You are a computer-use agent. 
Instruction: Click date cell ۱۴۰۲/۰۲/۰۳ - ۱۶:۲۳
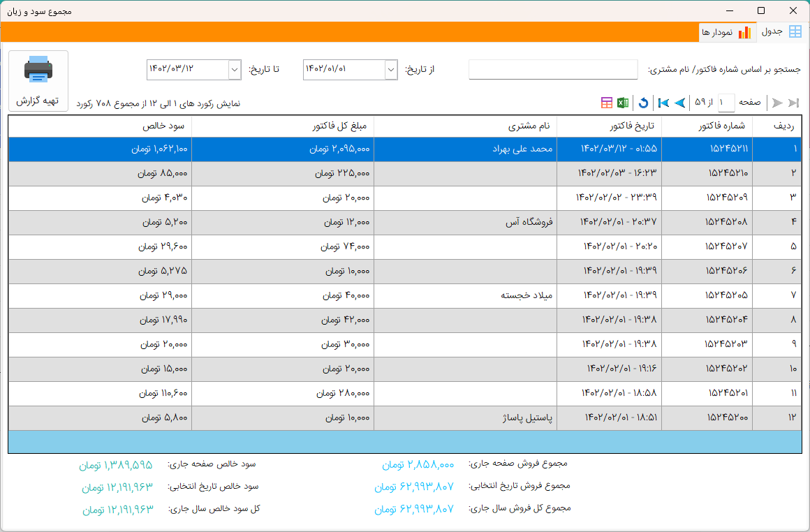[610, 174]
